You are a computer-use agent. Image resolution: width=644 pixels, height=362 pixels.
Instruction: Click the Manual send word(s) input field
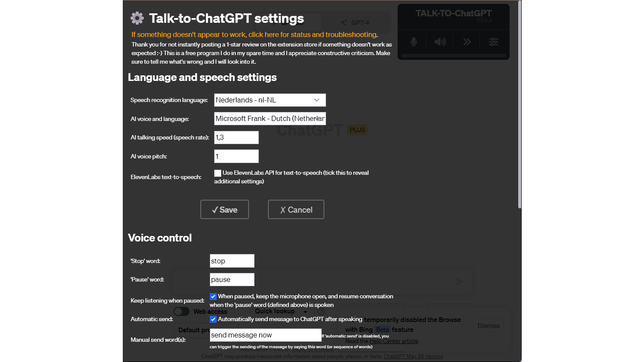266,335
